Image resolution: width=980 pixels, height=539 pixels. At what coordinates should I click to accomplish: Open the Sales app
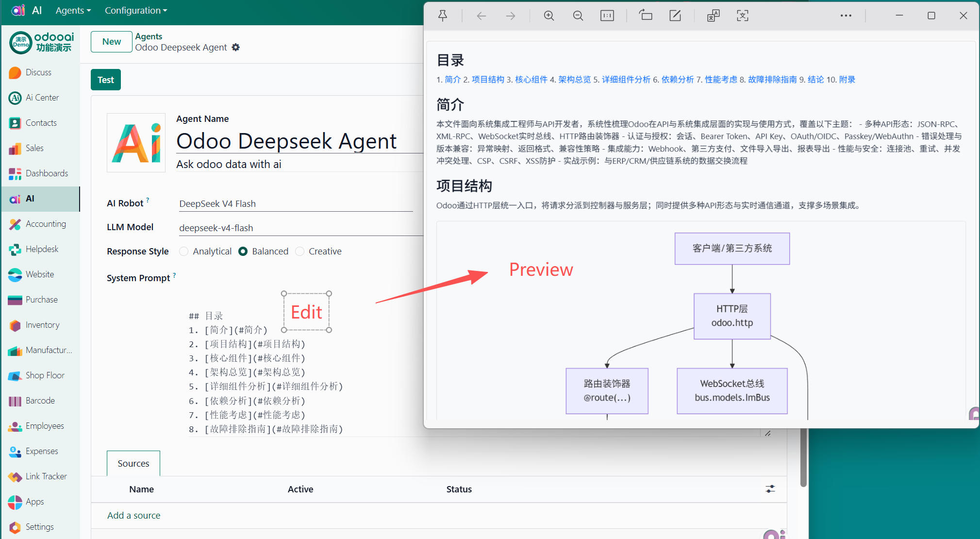click(x=40, y=148)
